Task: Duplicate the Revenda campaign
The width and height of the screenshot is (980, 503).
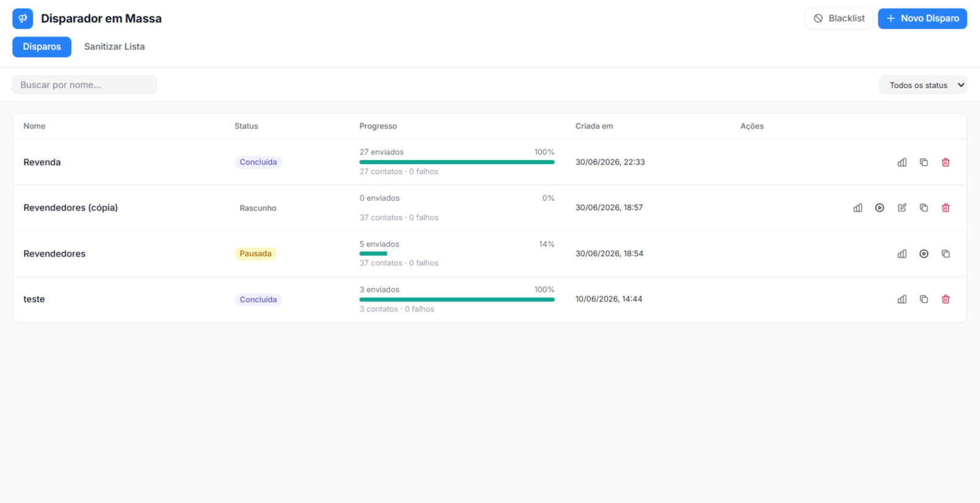Action: point(924,162)
